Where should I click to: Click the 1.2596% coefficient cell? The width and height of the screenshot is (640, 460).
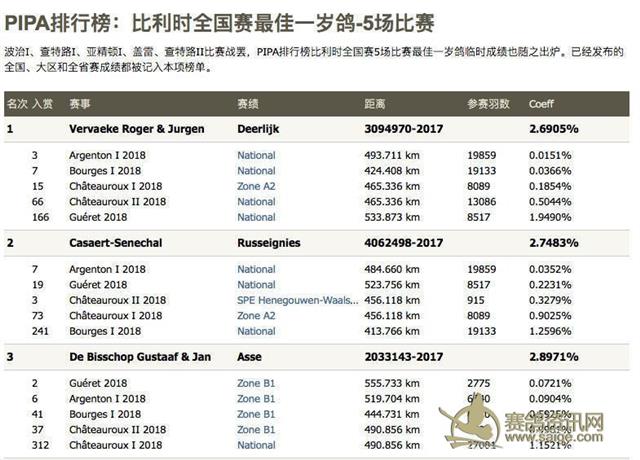point(550,331)
